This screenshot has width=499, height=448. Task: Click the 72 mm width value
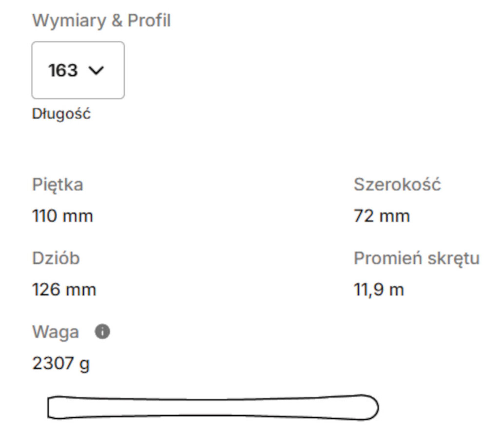click(x=382, y=215)
